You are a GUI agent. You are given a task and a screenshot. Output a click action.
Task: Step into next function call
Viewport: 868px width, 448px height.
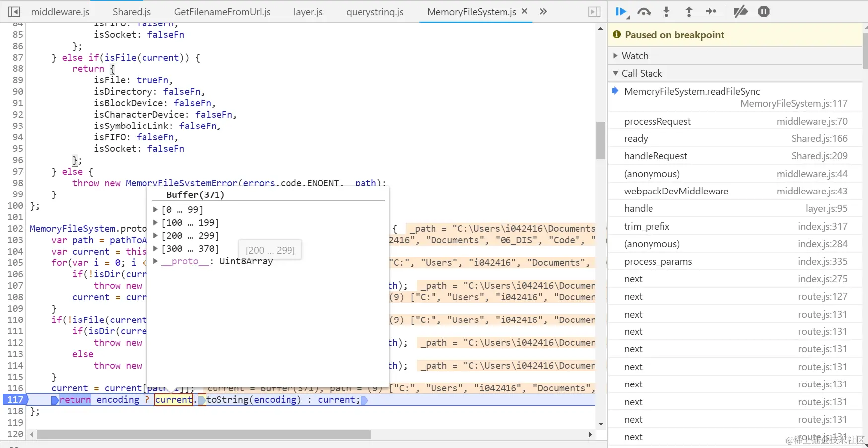tap(667, 12)
